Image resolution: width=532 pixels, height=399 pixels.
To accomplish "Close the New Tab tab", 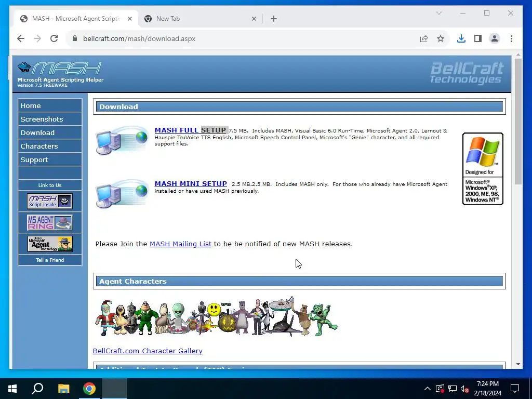I will tap(254, 19).
